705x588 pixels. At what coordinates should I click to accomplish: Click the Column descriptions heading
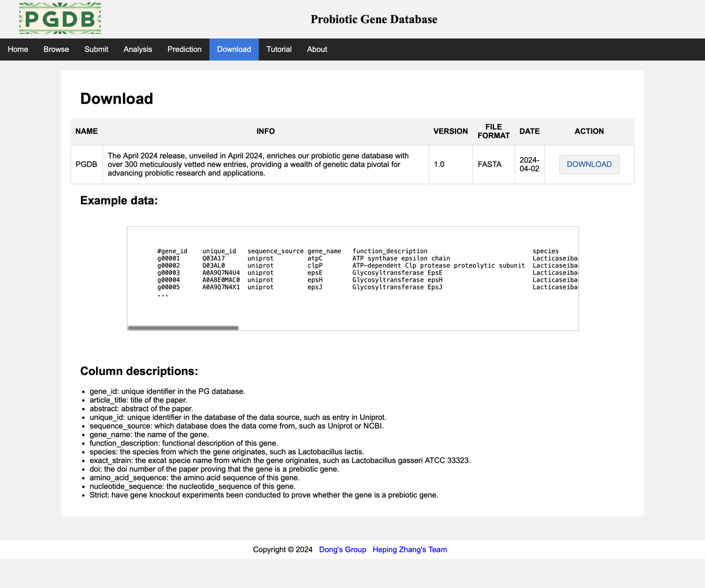tap(139, 371)
